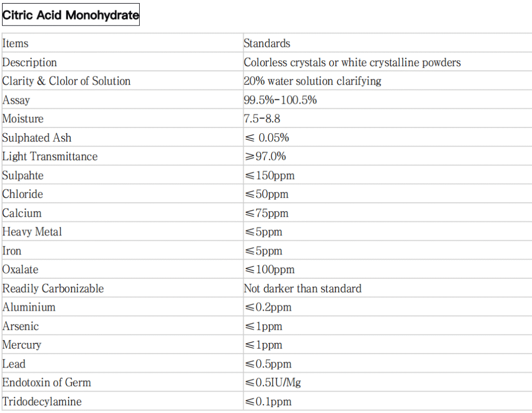Click the Chloride limit ≤50ppm
The width and height of the screenshot is (532, 413).
(x=266, y=194)
